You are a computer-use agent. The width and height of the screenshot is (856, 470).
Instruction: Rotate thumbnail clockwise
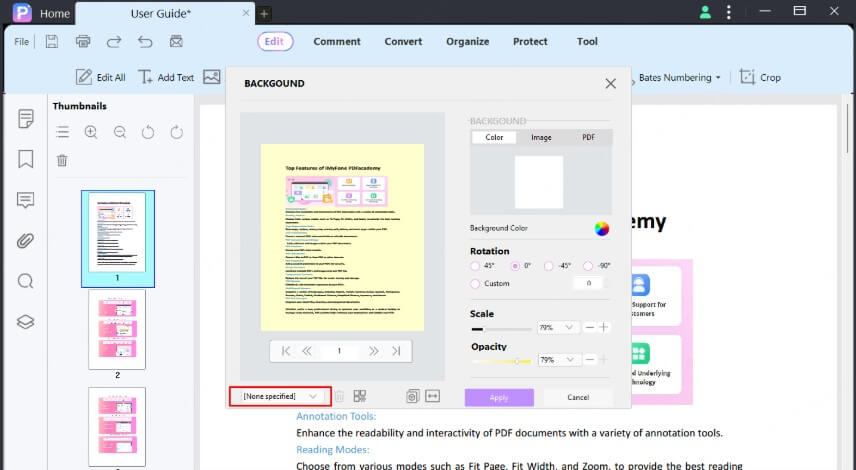point(176,132)
